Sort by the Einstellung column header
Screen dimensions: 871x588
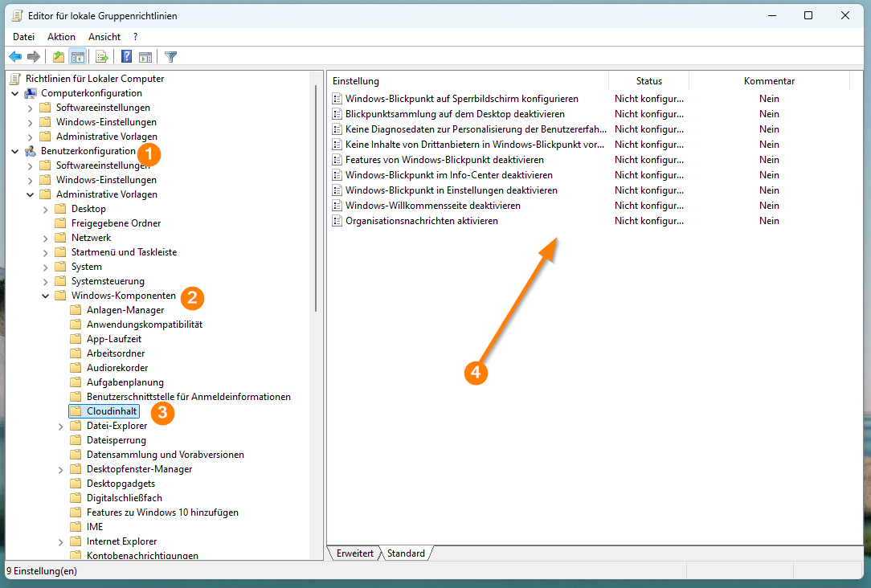click(468, 81)
